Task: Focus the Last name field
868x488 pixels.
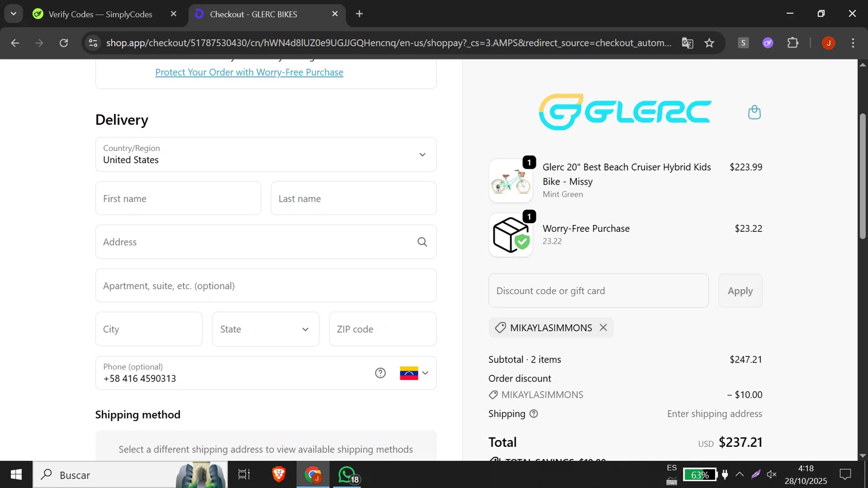Action: click(x=354, y=198)
